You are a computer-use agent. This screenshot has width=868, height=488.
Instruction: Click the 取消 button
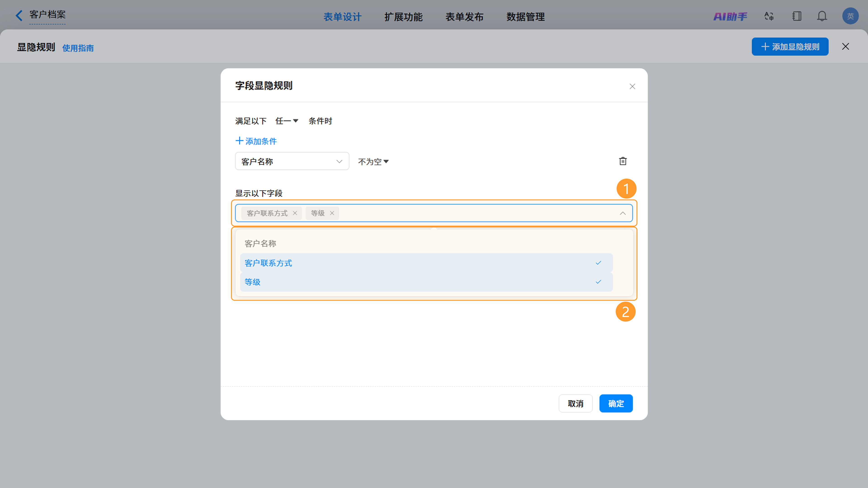(576, 404)
